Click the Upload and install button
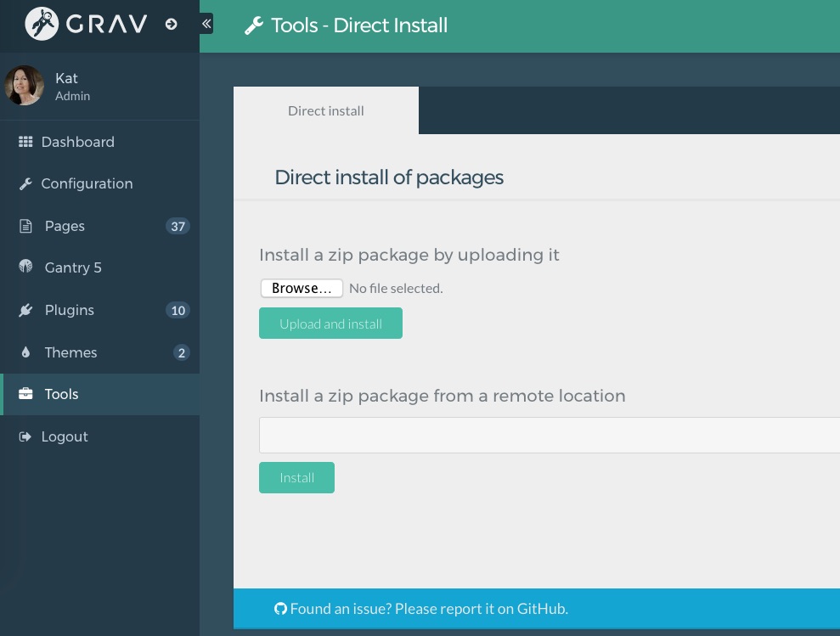This screenshot has width=840, height=636. 330,324
